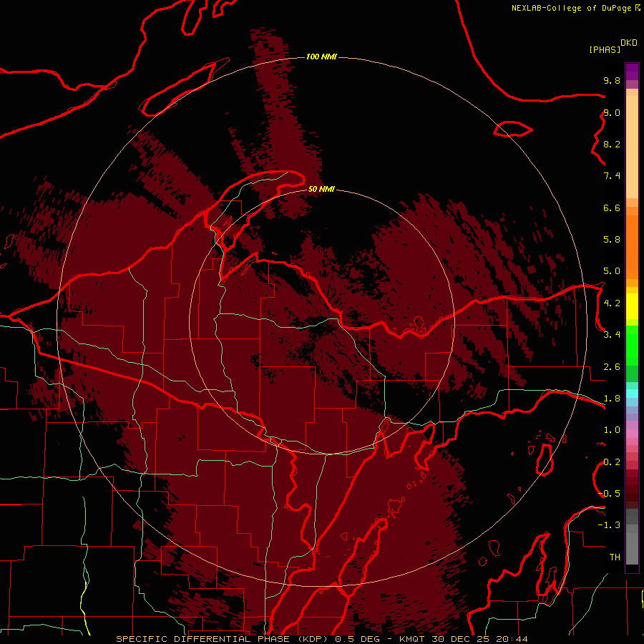
Task: Click the 9.0 value on the scale
Action: 612,112
